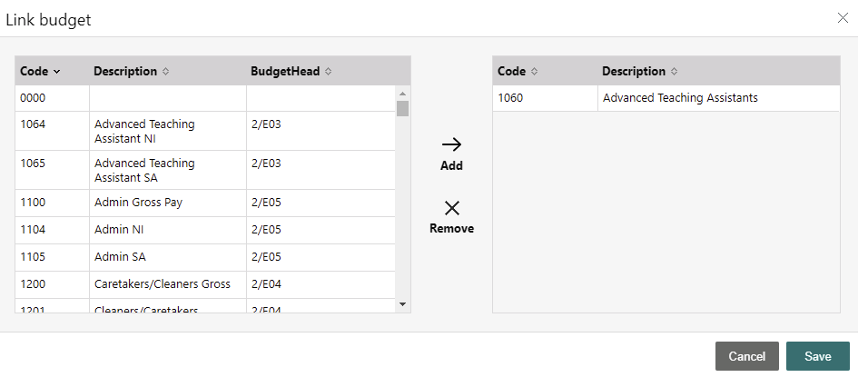
Task: Select the 1104 Admin NI row
Action: (205, 230)
